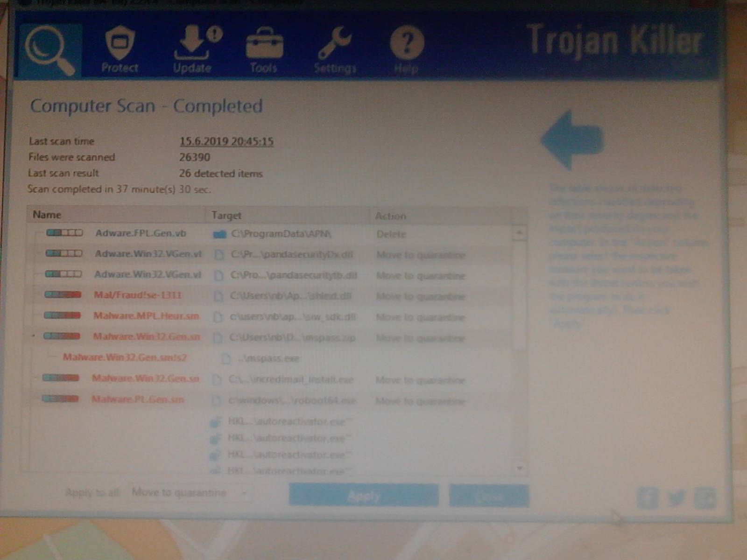This screenshot has height=560, width=747.
Task: Select third HKL autoreactivator.exe registry entry
Action: [x=289, y=455]
